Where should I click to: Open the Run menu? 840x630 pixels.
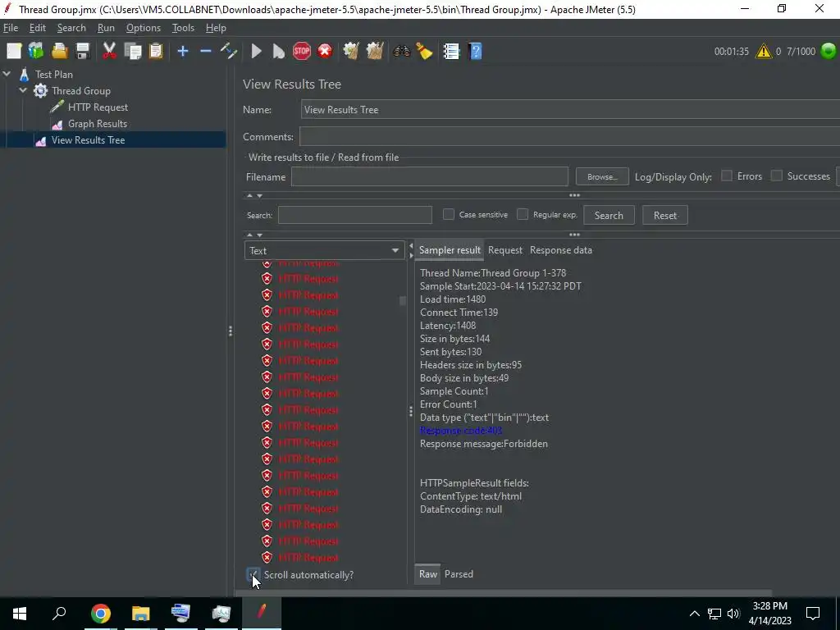106,28
